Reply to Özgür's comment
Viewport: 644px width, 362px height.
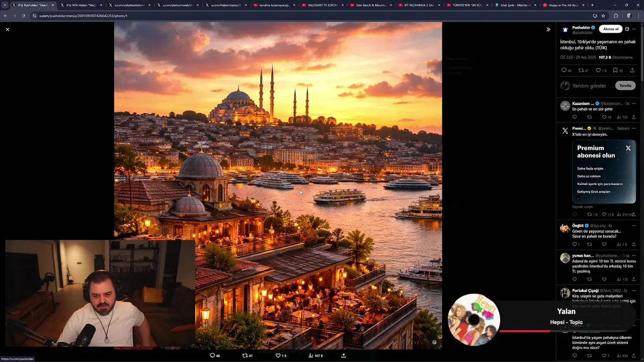coord(576,244)
